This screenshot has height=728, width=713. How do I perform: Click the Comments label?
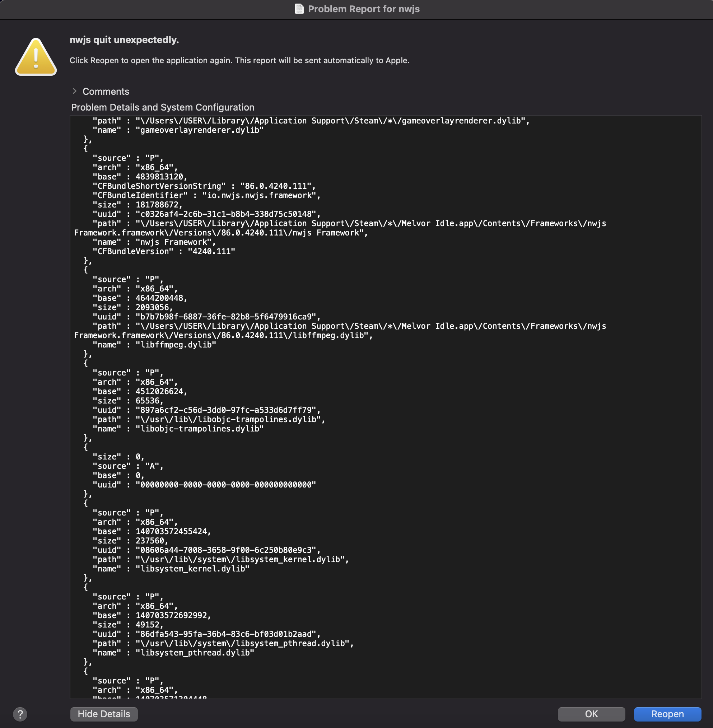[x=106, y=91]
